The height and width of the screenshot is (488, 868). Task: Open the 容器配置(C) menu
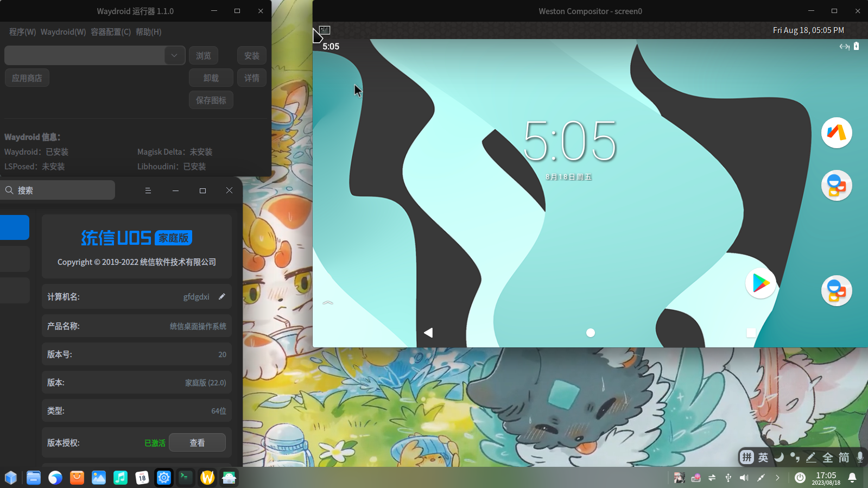[x=111, y=32]
